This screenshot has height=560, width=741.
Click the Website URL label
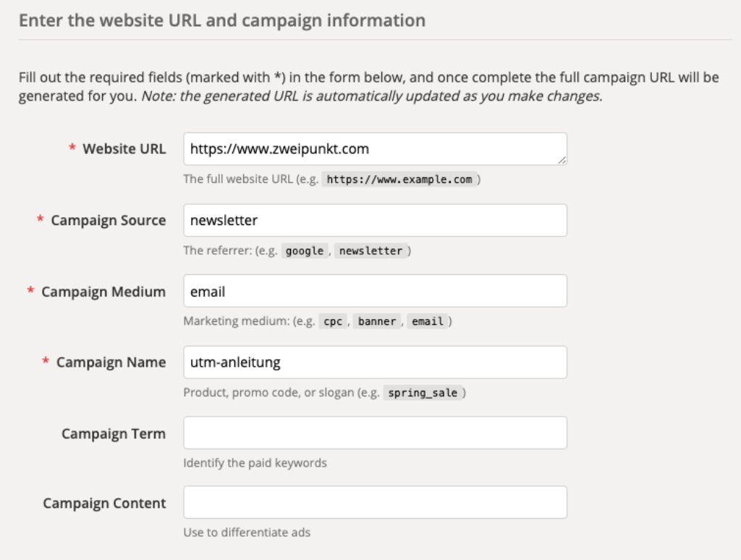(124, 149)
